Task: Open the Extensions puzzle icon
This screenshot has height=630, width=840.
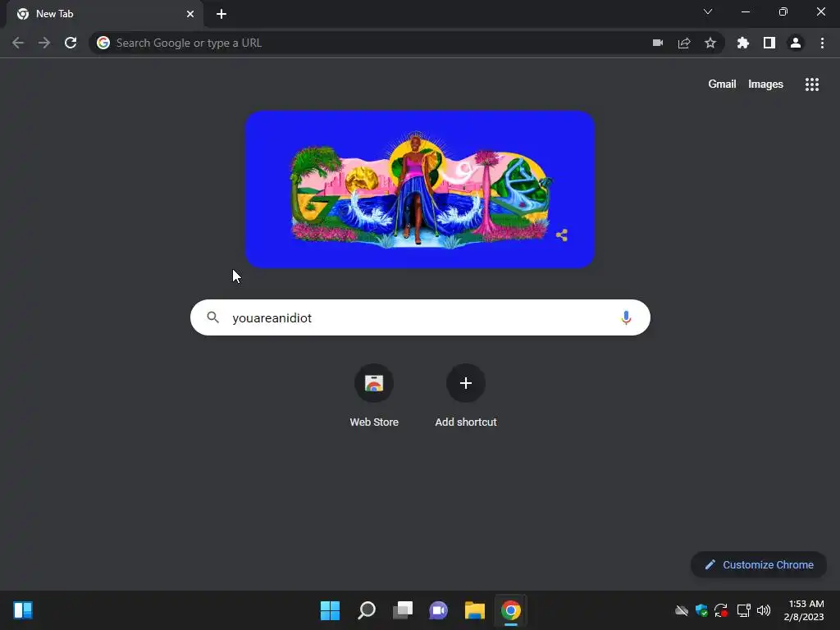Action: pyautogui.click(x=743, y=43)
